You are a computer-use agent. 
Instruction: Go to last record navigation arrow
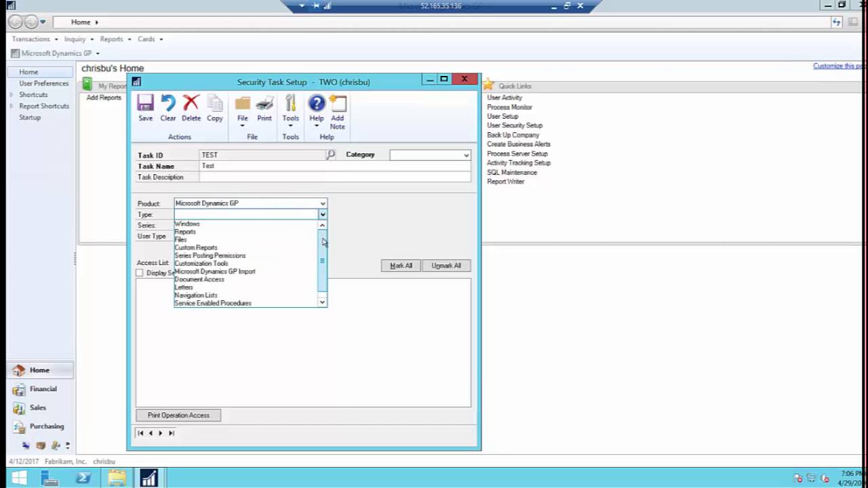(171, 433)
